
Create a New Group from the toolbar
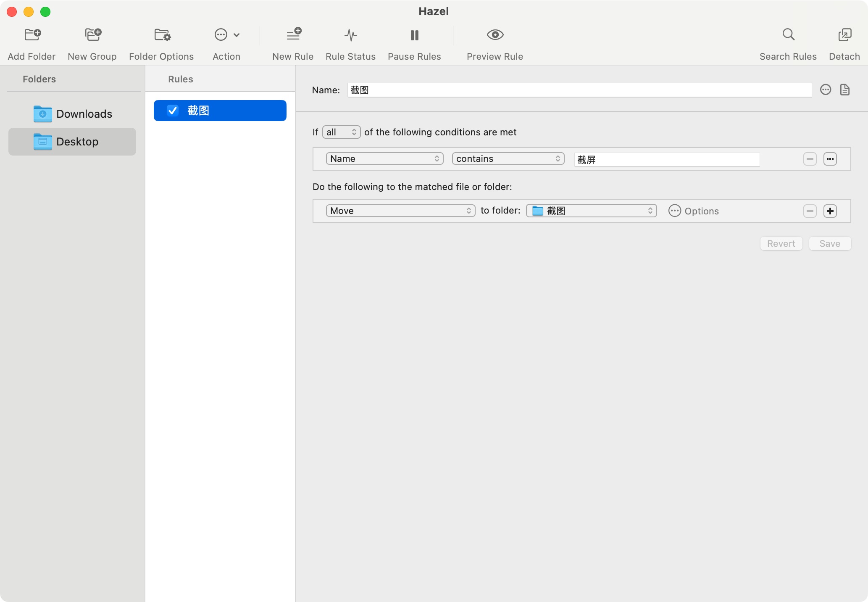(x=92, y=35)
